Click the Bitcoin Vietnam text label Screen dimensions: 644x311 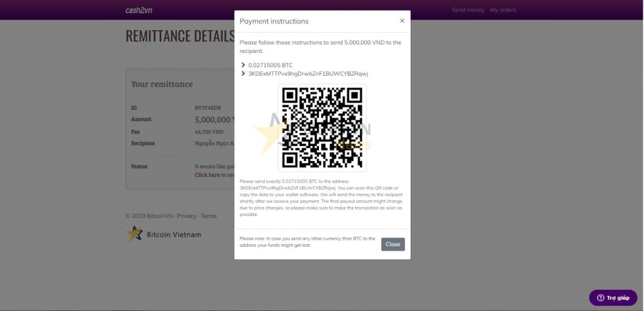click(174, 235)
